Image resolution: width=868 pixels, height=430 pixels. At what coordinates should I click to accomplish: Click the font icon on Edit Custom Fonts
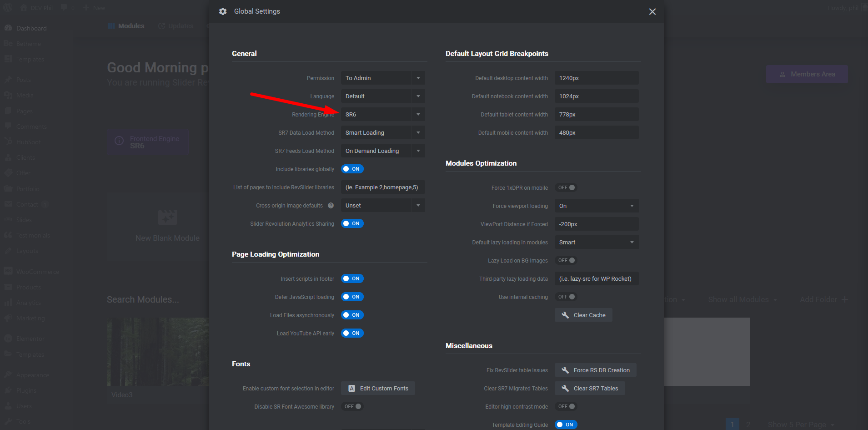(351, 388)
